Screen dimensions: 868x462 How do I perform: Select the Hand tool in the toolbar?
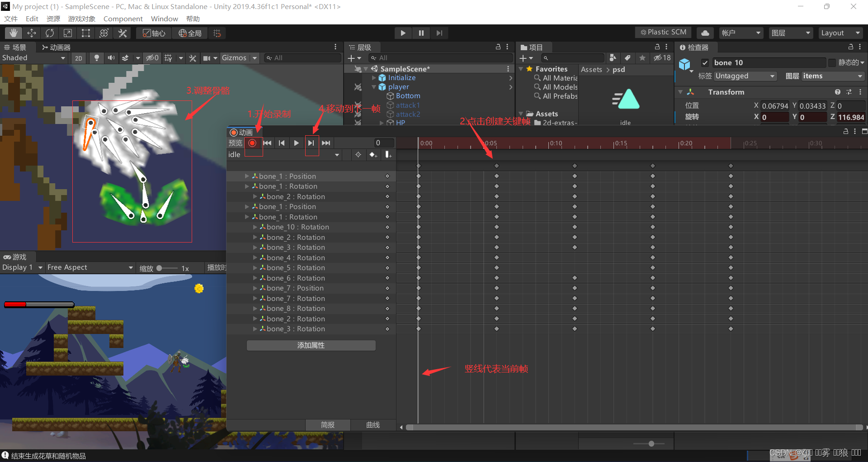coord(14,33)
